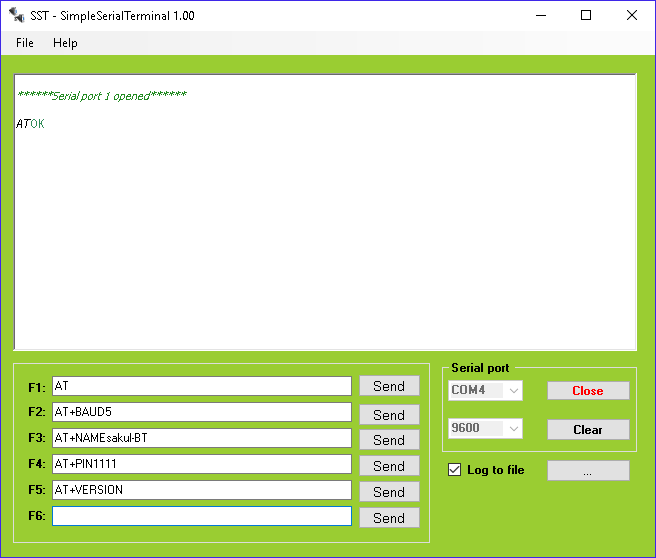Click the SST app icon in title bar
The image size is (656, 558).
(17, 15)
